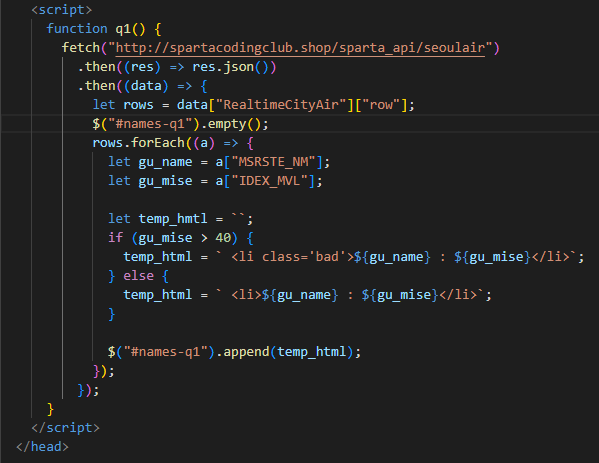Click the function keyword
The width and height of the screenshot is (599, 463).
coord(77,29)
